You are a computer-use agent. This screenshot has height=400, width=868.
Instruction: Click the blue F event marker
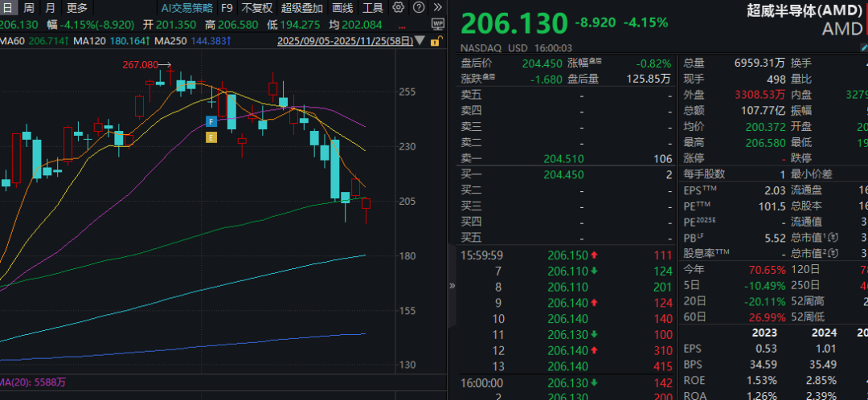[x=211, y=121]
